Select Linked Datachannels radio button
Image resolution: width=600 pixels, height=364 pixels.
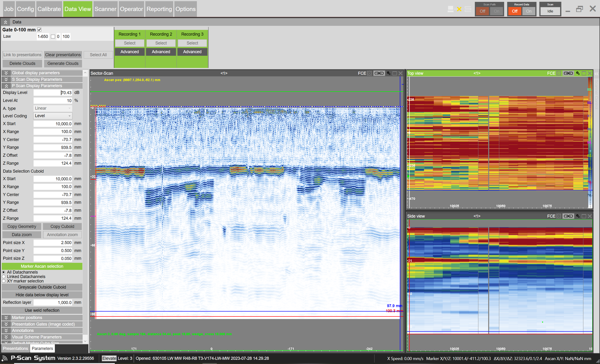[4, 277]
